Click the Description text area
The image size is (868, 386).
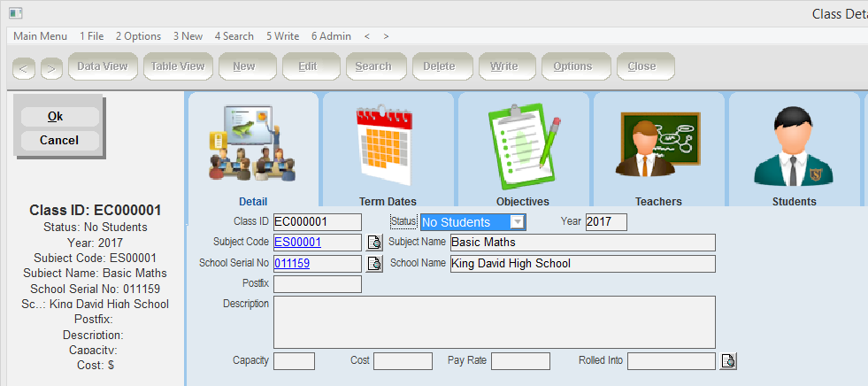tap(495, 322)
